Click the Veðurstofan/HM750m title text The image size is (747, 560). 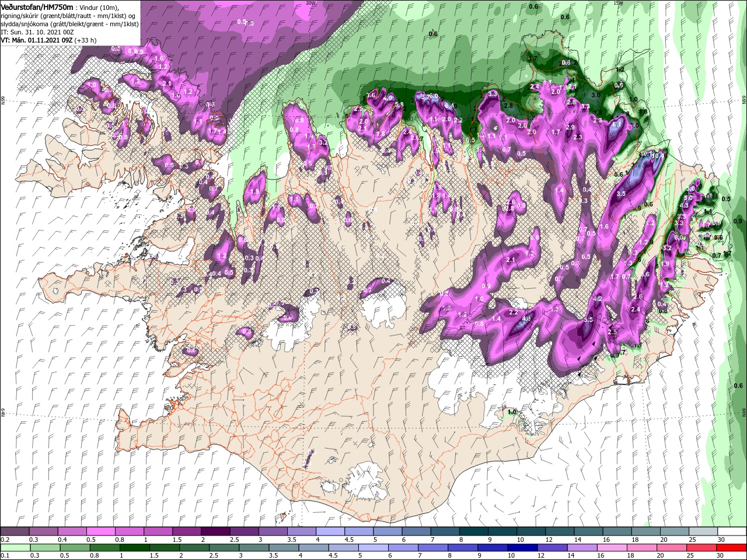(37, 6)
